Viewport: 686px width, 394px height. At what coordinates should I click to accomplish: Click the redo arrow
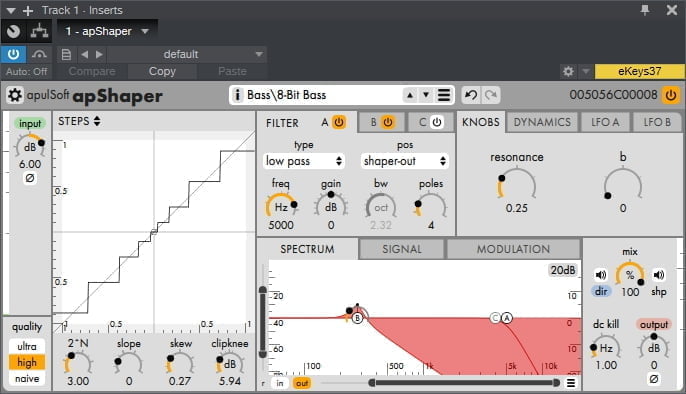point(490,95)
